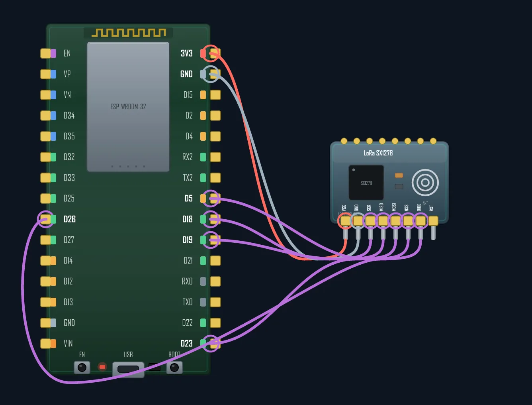The width and height of the screenshot is (532, 405).
Task: Select the D18 pin pad
Action: (x=215, y=219)
